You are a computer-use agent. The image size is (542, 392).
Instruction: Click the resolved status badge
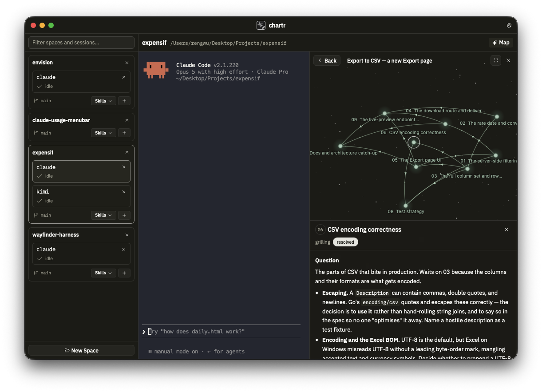point(345,242)
